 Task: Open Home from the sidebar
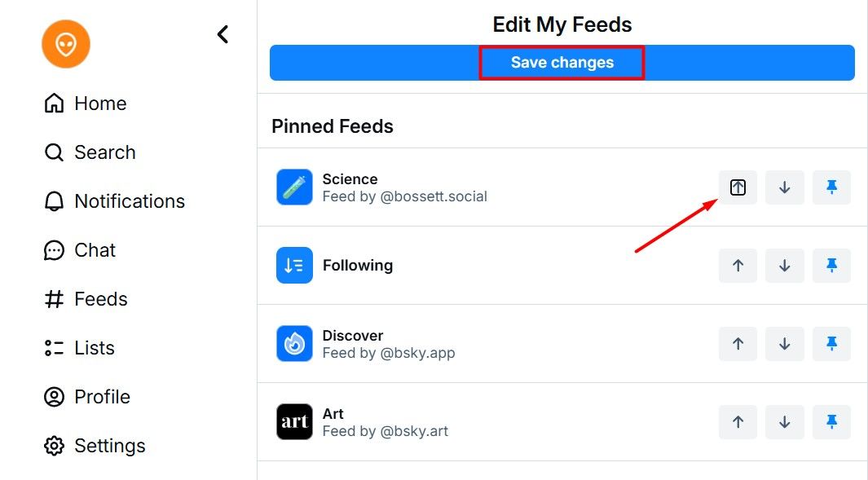[x=86, y=103]
